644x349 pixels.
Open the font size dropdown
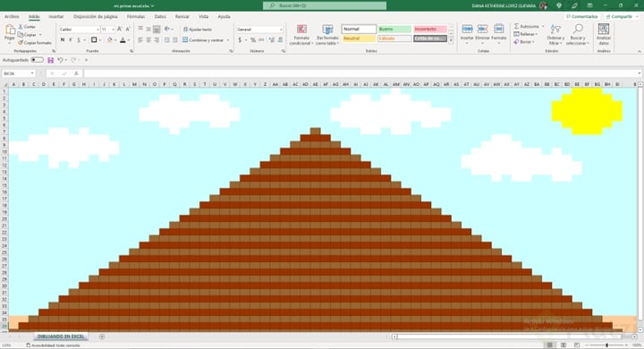click(x=113, y=30)
